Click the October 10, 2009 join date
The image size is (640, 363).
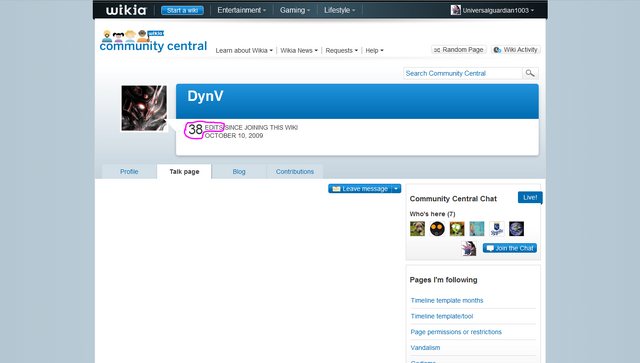tap(234, 136)
